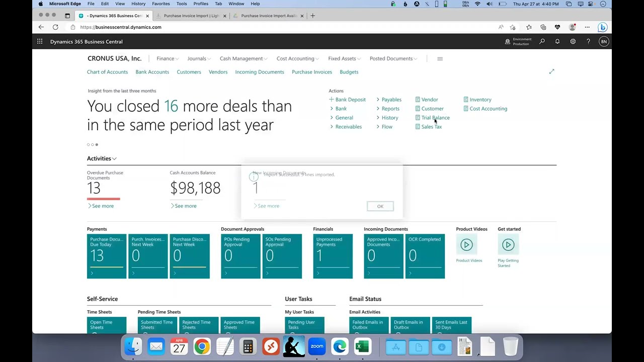Open the Inventory report action
The image size is (644, 362).
477,100
